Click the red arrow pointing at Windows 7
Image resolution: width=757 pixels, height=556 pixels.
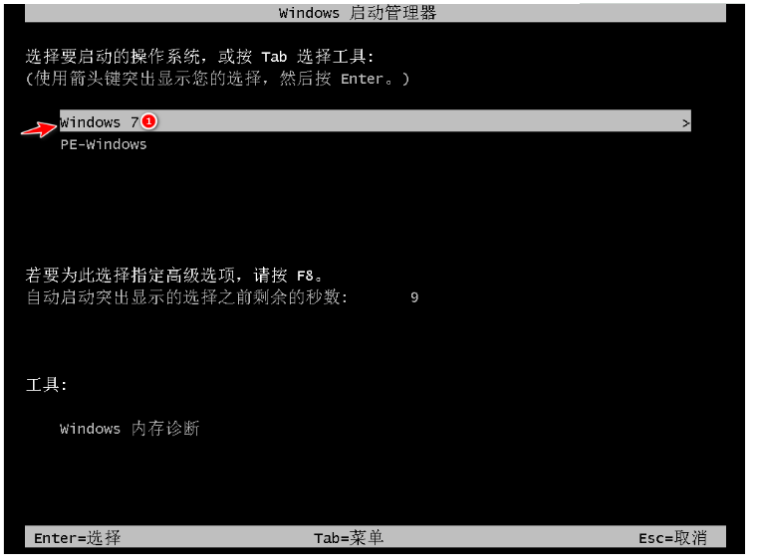[39, 129]
